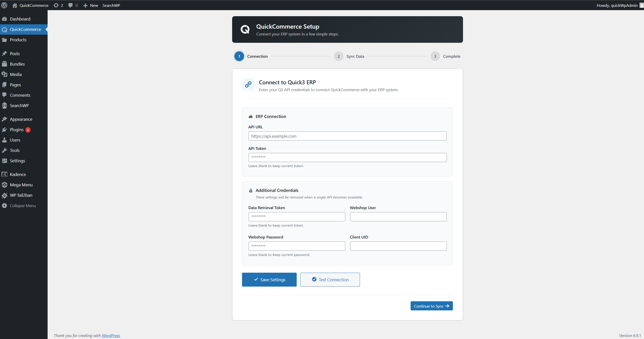Open the Plugins menu with update badge
Screen dimensions: 644x339
pyautogui.click(x=17, y=130)
